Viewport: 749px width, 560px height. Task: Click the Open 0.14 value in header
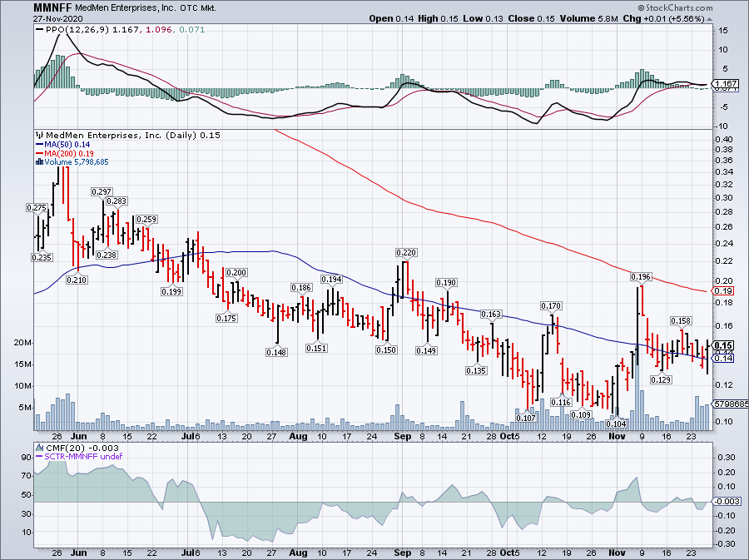point(391,18)
